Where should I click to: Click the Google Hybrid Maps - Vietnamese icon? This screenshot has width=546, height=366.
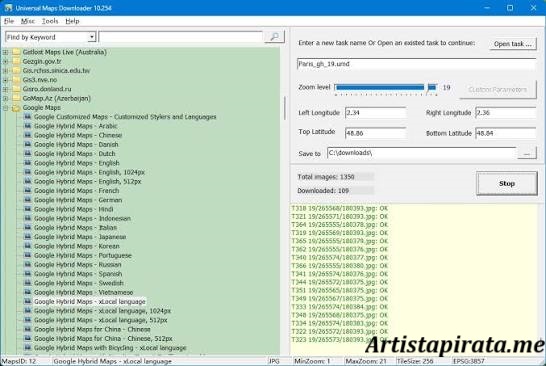click(x=28, y=293)
